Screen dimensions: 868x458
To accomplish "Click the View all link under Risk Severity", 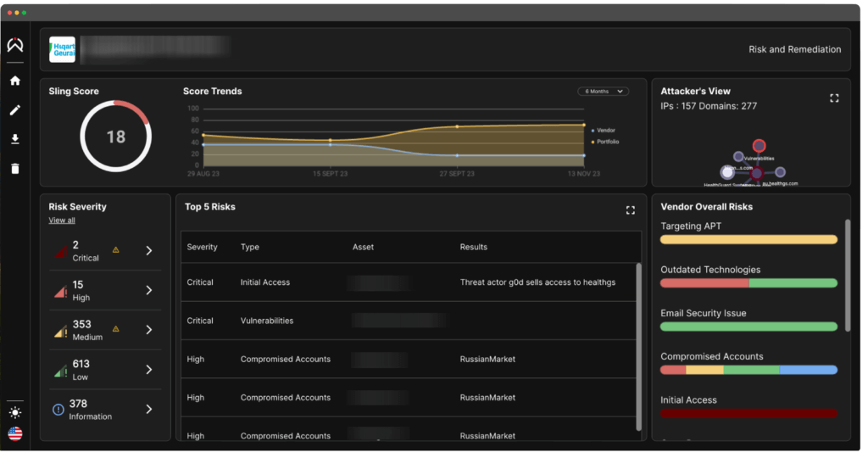I will [62, 221].
